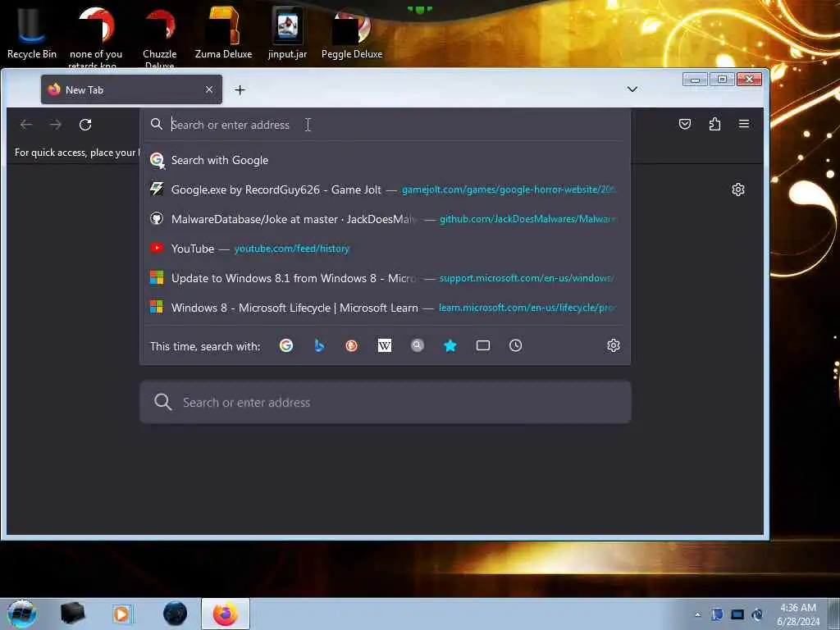Expand the list all tabs chevron
840x630 pixels.
(632, 89)
